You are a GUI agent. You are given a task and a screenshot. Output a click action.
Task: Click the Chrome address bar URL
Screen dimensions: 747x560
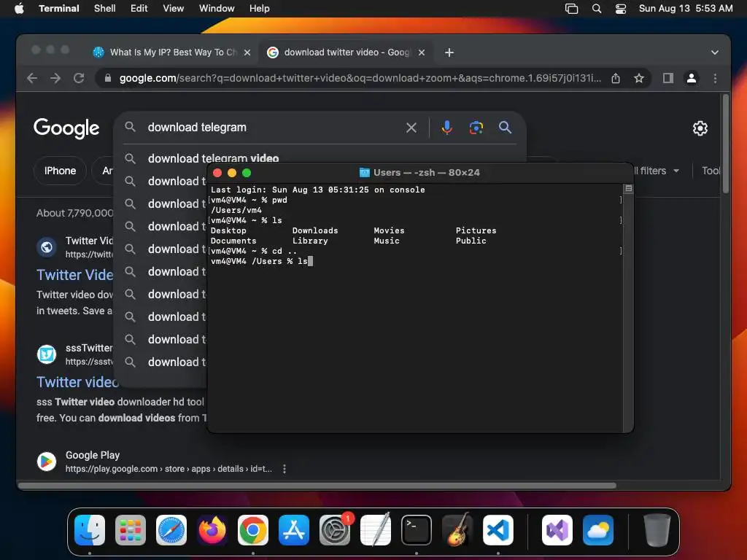(x=360, y=78)
